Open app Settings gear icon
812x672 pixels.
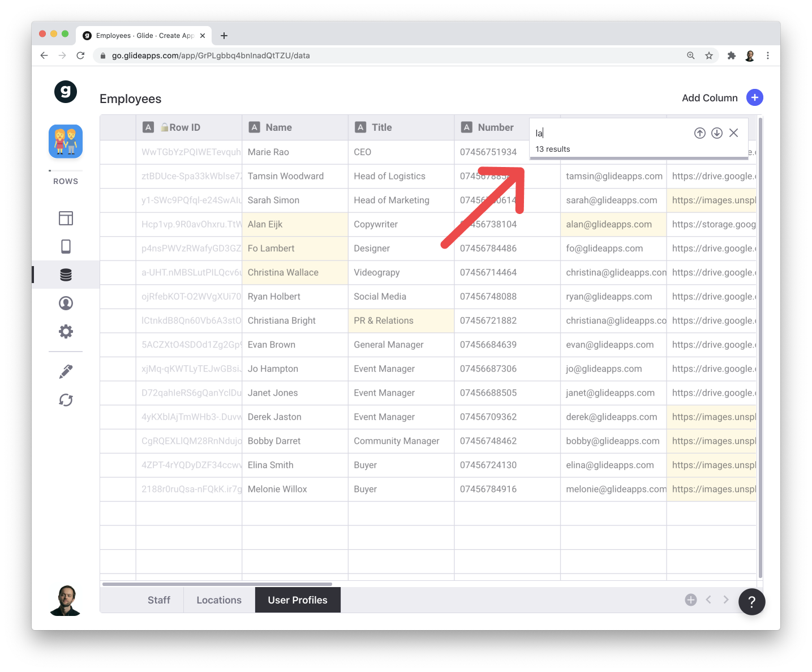tap(66, 332)
